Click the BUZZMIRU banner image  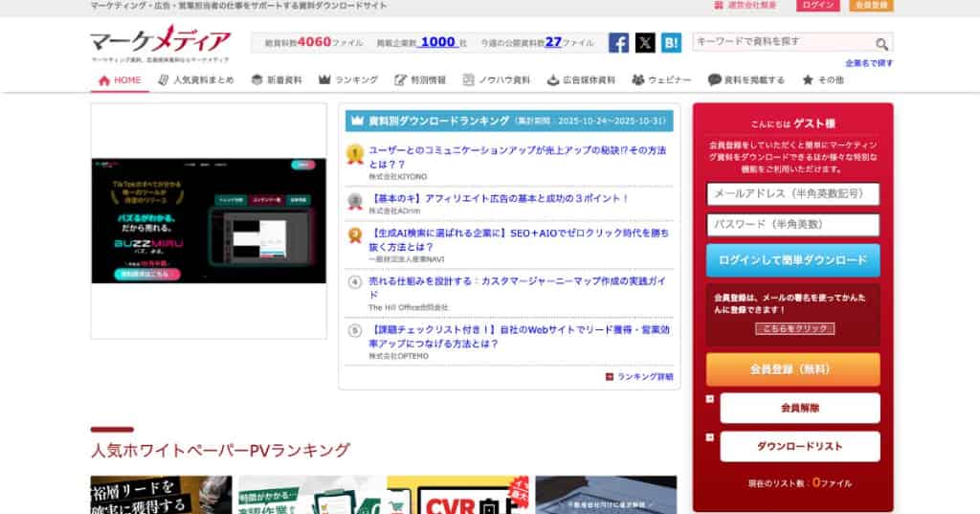pyautogui.click(x=209, y=220)
